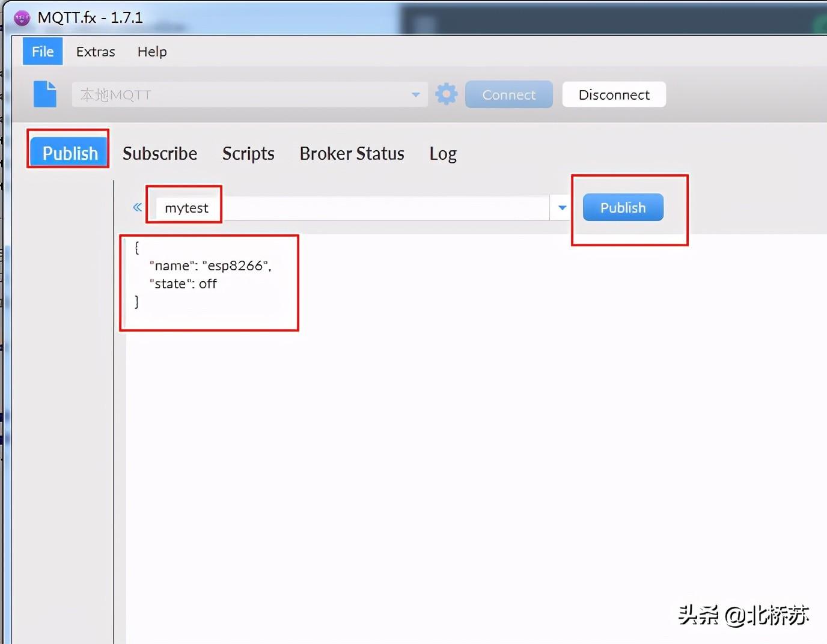
Task: Open the Extras menu
Action: tap(96, 52)
